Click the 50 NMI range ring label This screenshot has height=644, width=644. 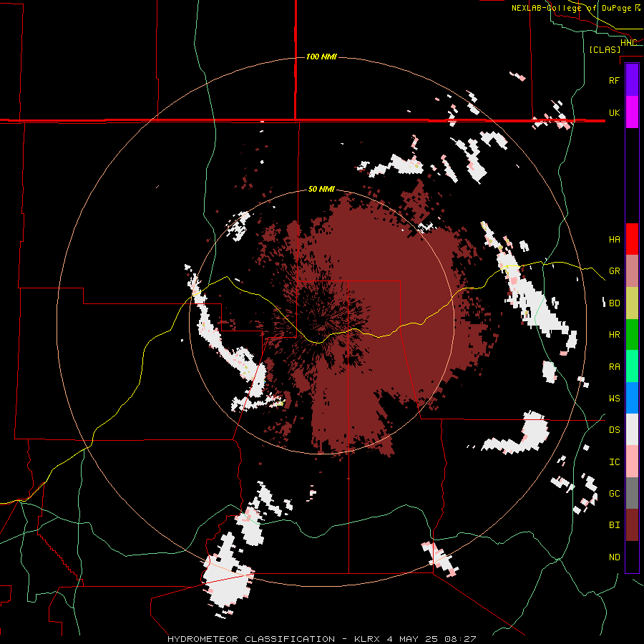pyautogui.click(x=321, y=190)
